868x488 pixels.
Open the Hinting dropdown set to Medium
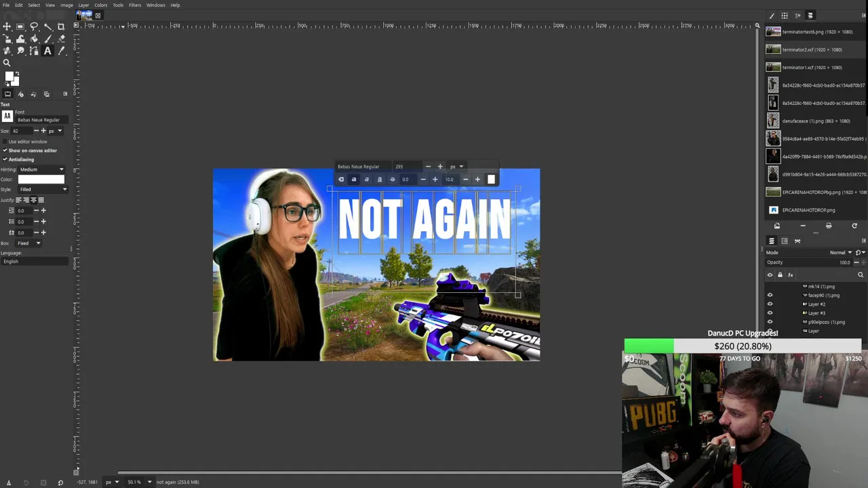pyautogui.click(x=41, y=169)
